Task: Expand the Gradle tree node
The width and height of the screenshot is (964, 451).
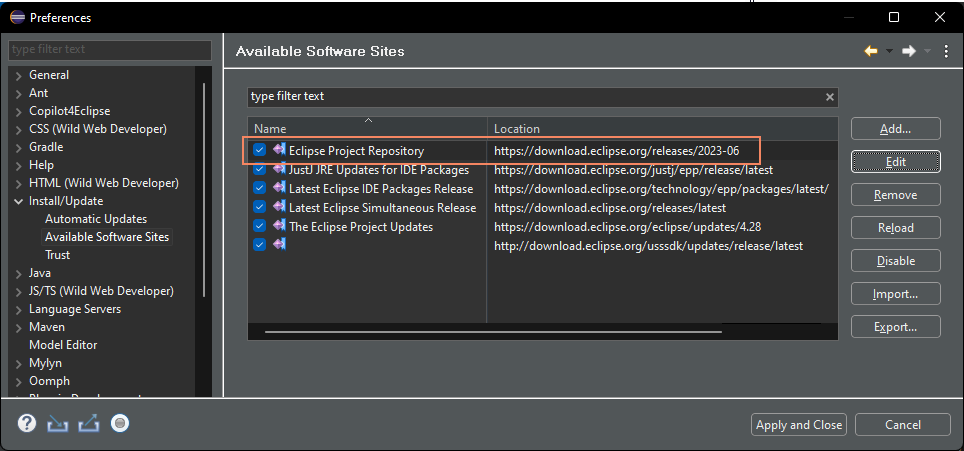Action: pos(18,147)
